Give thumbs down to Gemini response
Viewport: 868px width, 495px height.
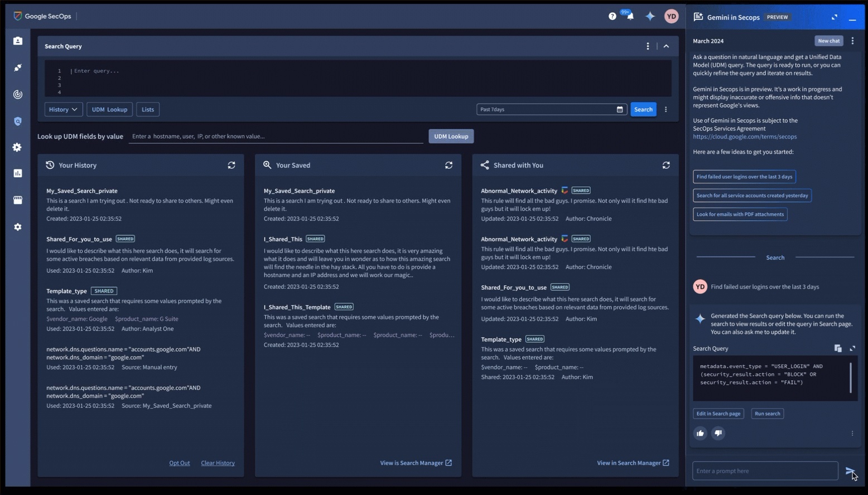coord(718,433)
